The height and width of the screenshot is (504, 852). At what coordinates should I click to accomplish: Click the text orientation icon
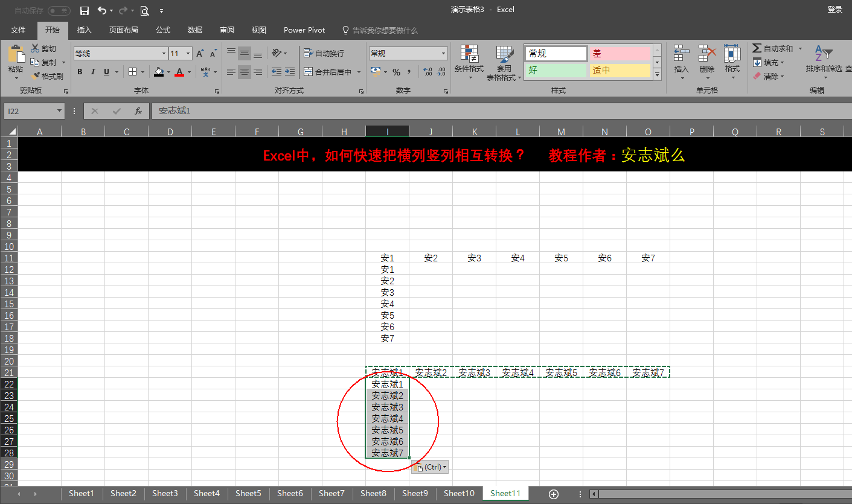[276, 53]
